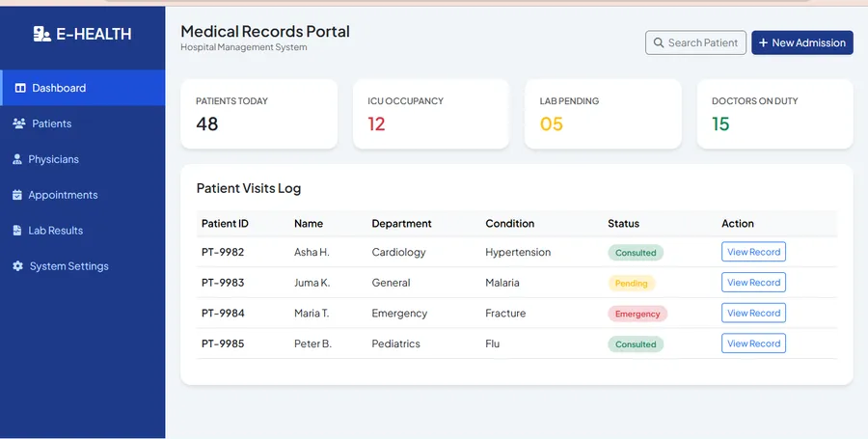The image size is (868, 439).
Task: Click the yellow Pending status badge
Action: point(631,283)
